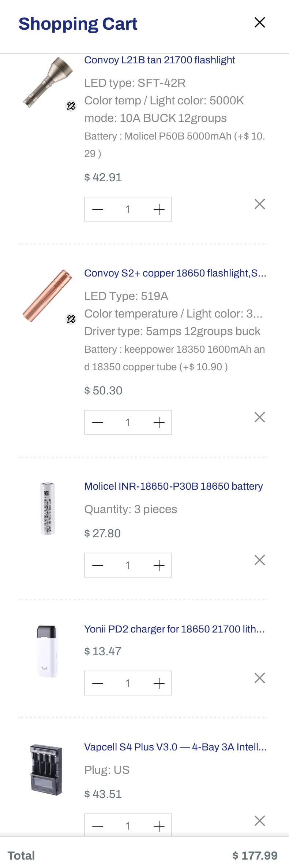Click quantity field for Convoy S2+ copper
This screenshot has height=868, width=289.
[128, 423]
